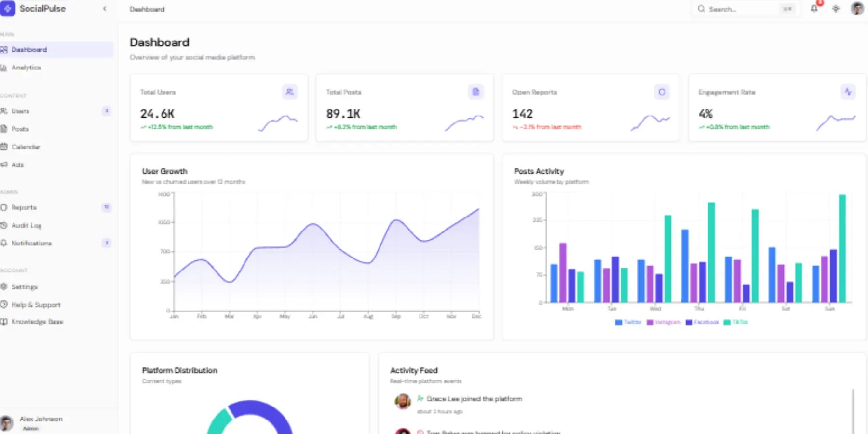Click the User Growth chart title
Viewport: 868px width, 434px height.
coord(164,171)
